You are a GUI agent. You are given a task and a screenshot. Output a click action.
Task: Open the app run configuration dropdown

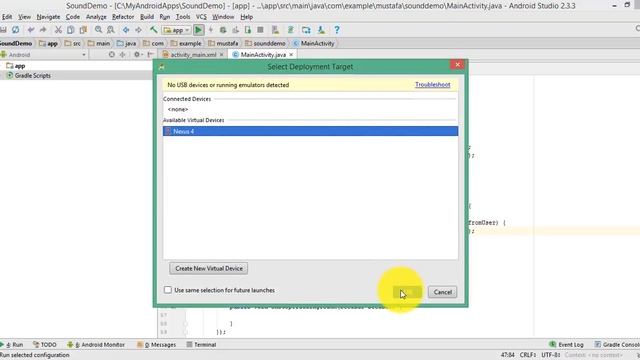pos(176,30)
